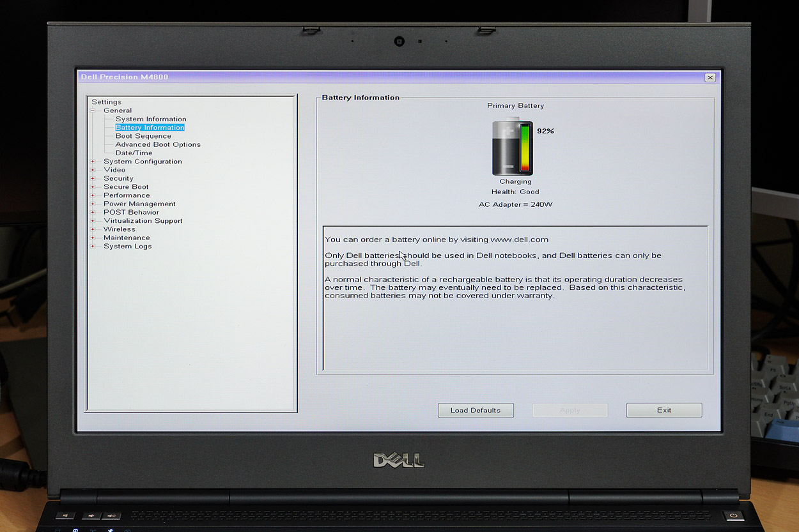This screenshot has height=532, width=799.
Task: Collapse the General tree node
Action: (x=93, y=110)
